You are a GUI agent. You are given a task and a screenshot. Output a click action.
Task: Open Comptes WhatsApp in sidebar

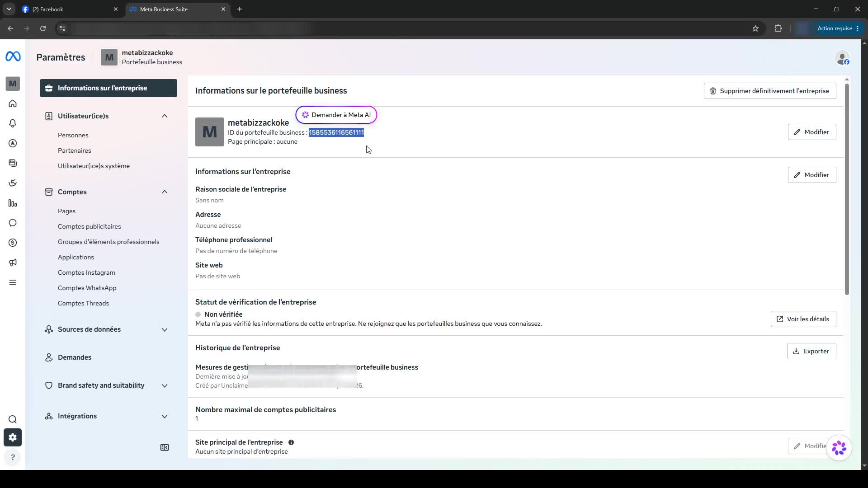point(87,288)
